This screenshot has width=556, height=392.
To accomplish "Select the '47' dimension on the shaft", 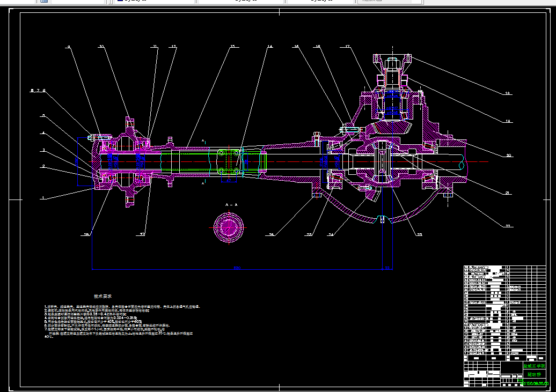I will [229, 180].
